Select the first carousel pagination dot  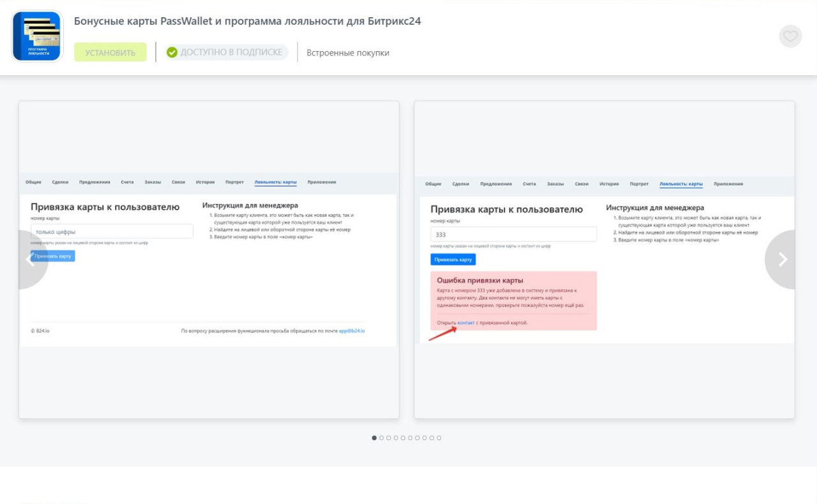[374, 438]
